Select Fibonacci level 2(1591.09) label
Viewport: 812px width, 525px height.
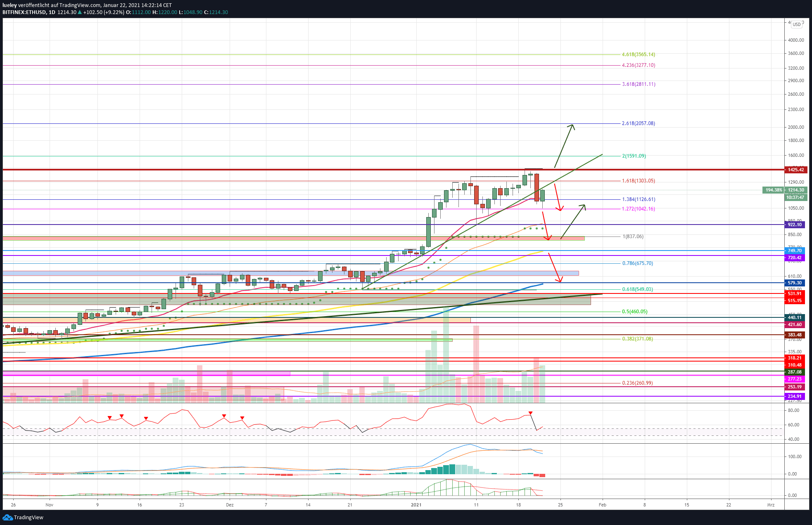click(634, 156)
